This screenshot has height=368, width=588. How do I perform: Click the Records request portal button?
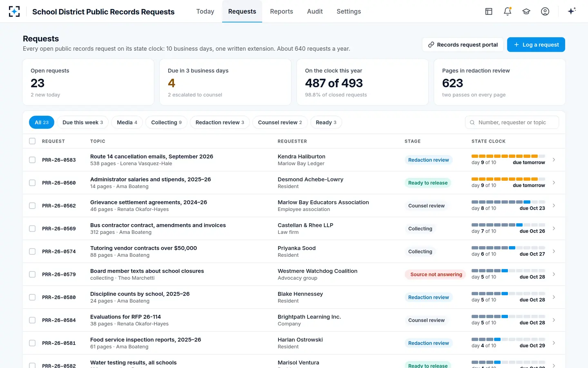point(463,45)
